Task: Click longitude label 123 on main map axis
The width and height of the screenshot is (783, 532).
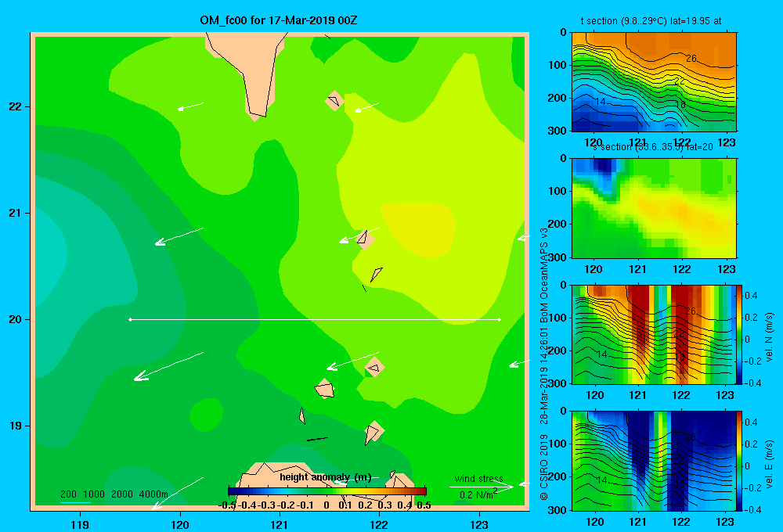Action: 479,524
